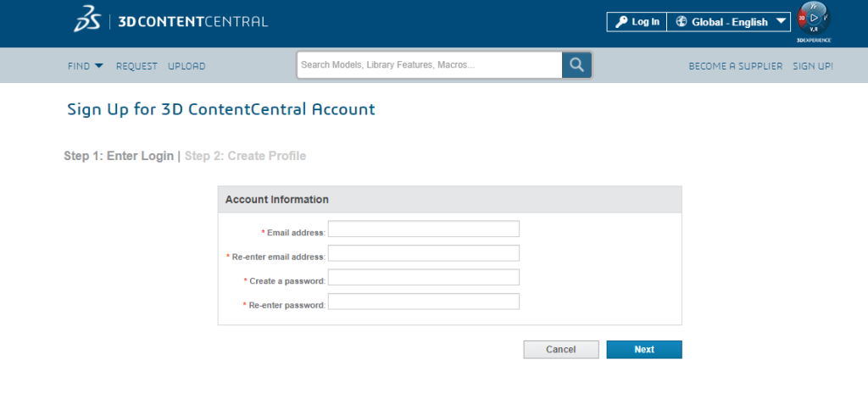868x404 pixels.
Task: Open the REQUEST menu item
Action: 136,66
